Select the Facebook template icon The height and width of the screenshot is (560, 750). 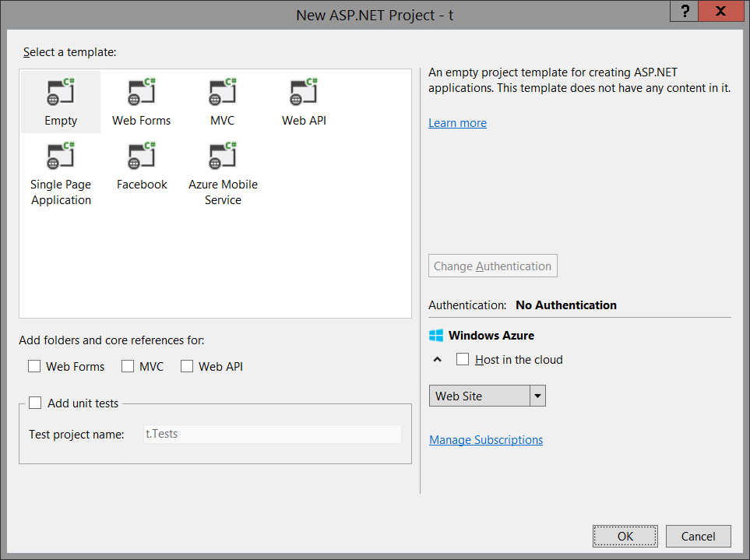pyautogui.click(x=141, y=158)
